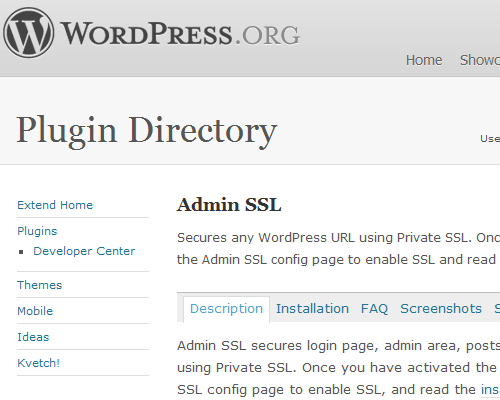The height and width of the screenshot is (400, 500).
Task: Open the Home nav menu item
Action: (424, 60)
